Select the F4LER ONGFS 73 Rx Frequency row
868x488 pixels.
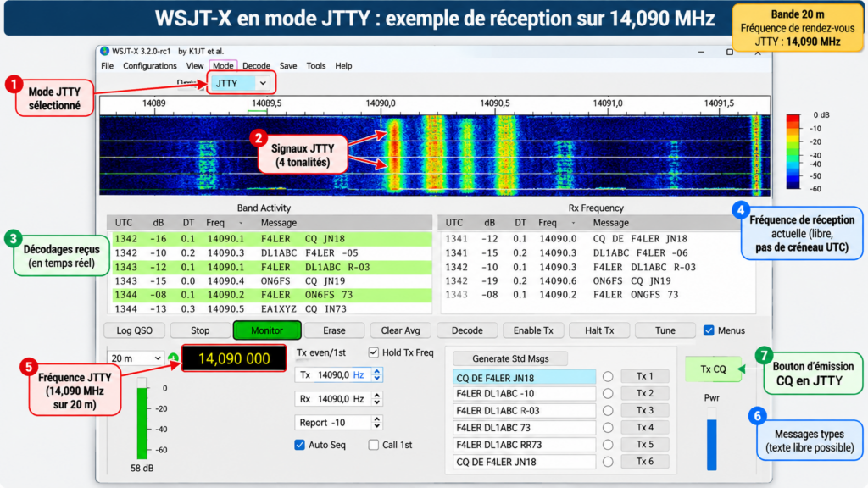pyautogui.click(x=598, y=295)
